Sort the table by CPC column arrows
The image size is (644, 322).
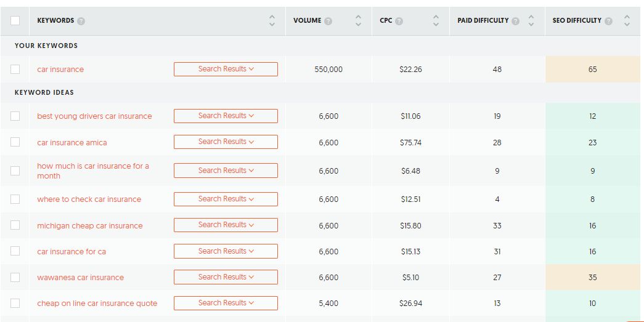pos(436,21)
